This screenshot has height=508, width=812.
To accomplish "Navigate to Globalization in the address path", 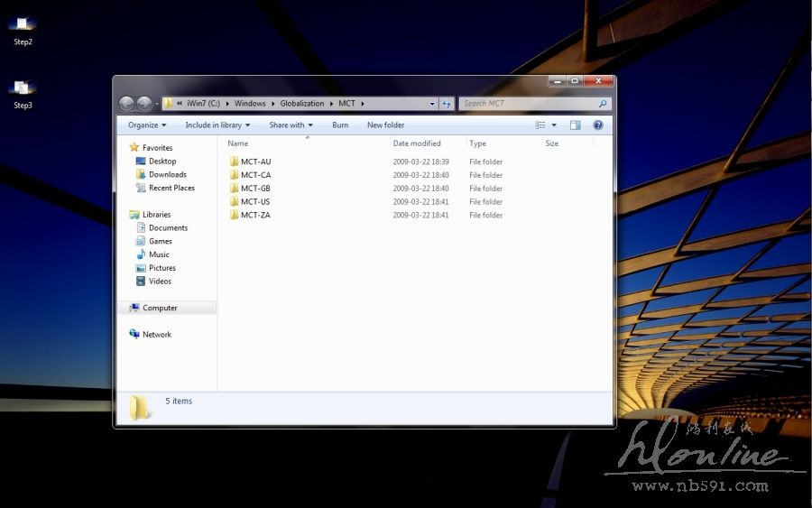I will (x=301, y=104).
